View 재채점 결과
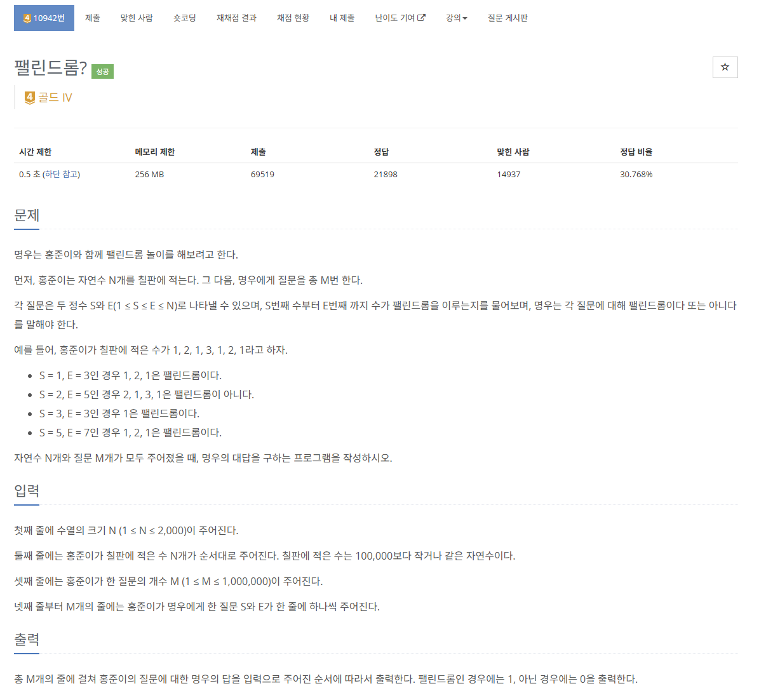Image resolution: width=773 pixels, height=700 pixels. (236, 18)
